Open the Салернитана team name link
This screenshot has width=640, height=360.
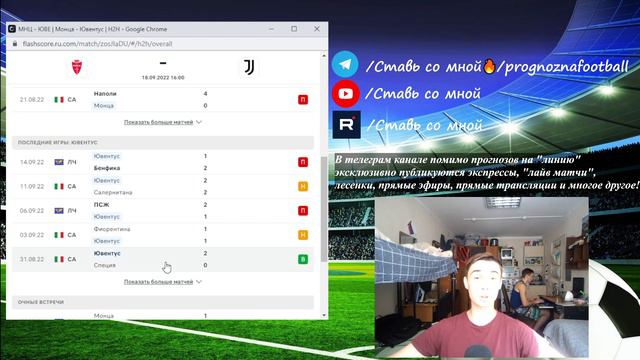point(113,192)
